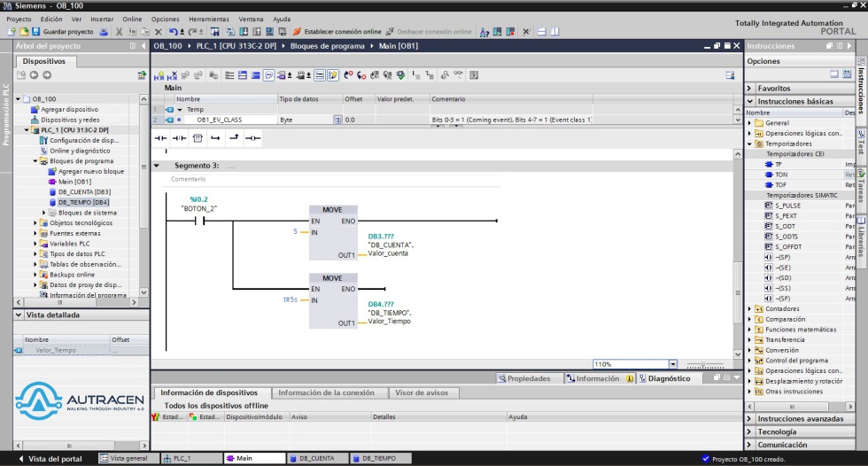Viewport: 868px width, 466px height.
Task: Close the branch in the ladder
Action: click(234, 138)
